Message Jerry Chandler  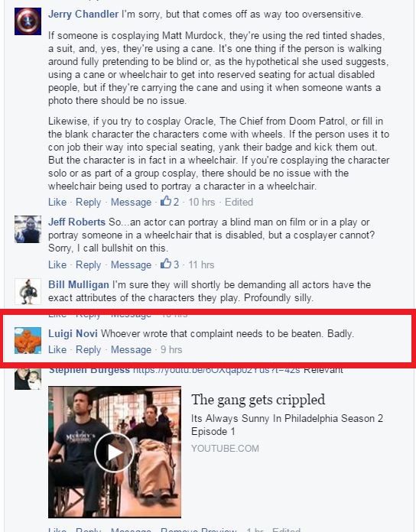tap(131, 203)
